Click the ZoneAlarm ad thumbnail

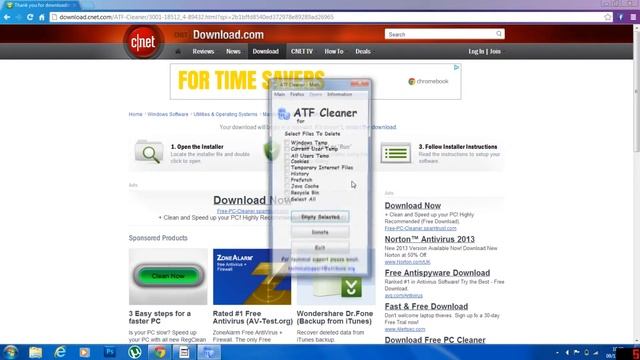pyautogui.click(x=252, y=277)
